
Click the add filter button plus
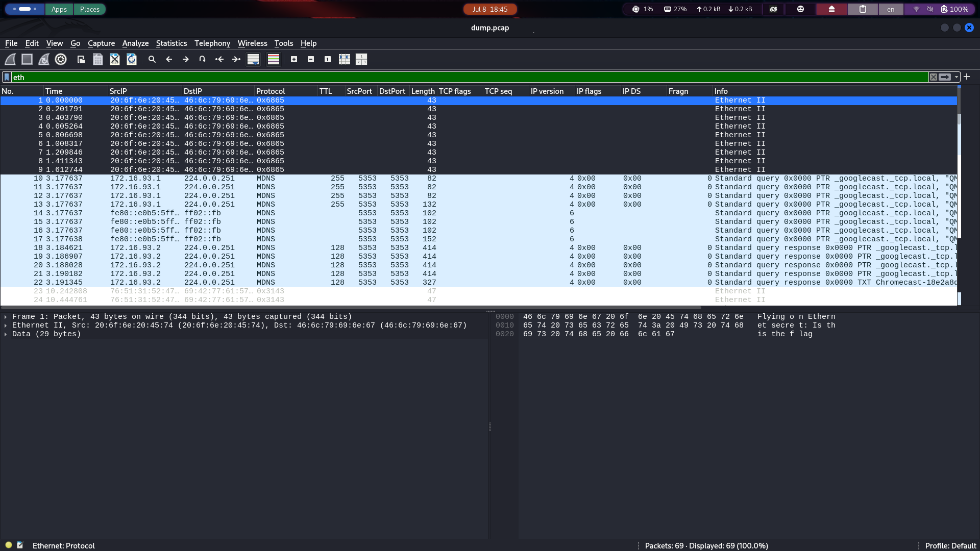pyautogui.click(x=967, y=77)
